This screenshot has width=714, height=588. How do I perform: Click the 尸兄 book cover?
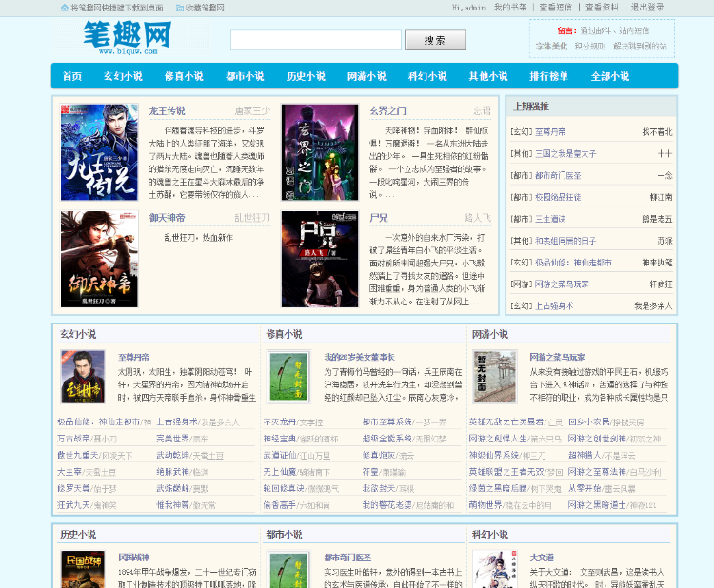[320, 259]
